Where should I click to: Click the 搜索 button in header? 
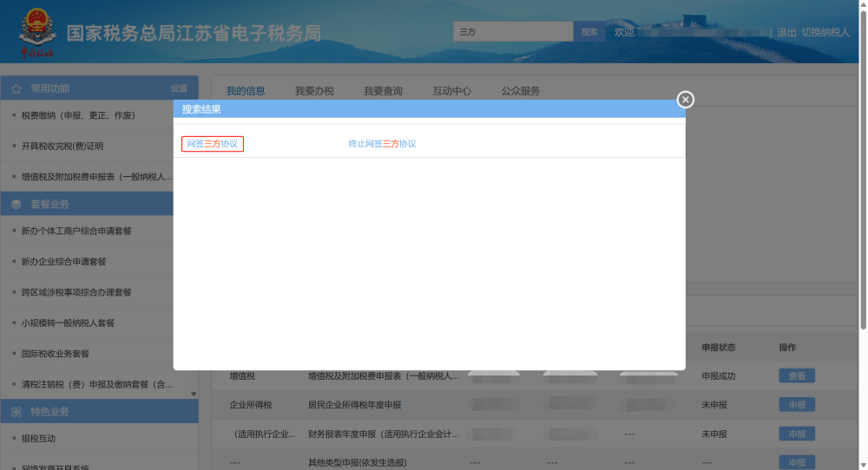[589, 32]
